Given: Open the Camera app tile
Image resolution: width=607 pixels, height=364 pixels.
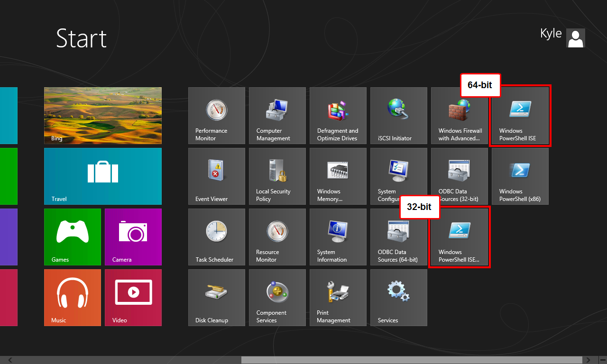Looking at the screenshot, I should point(133,237).
